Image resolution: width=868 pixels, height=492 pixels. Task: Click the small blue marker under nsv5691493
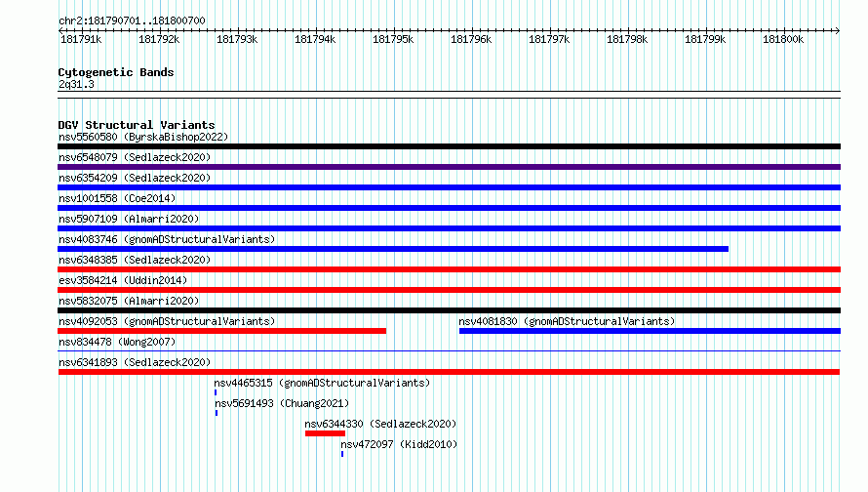[216, 413]
